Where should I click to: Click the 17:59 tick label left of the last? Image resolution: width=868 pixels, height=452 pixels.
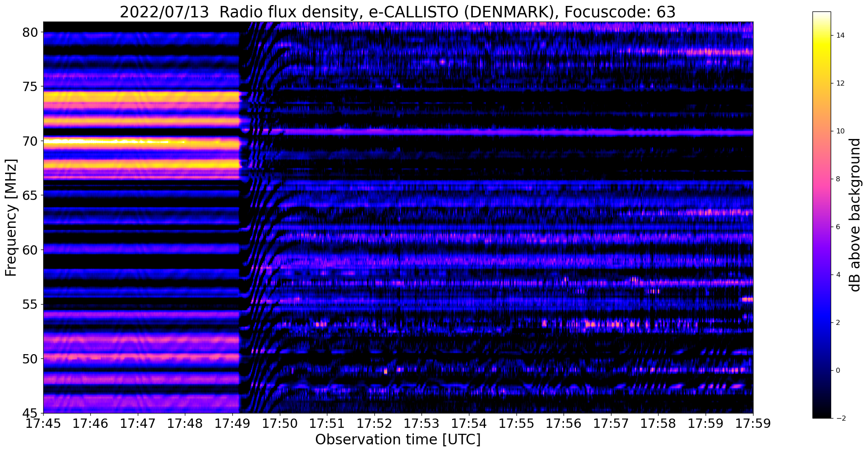tap(706, 424)
